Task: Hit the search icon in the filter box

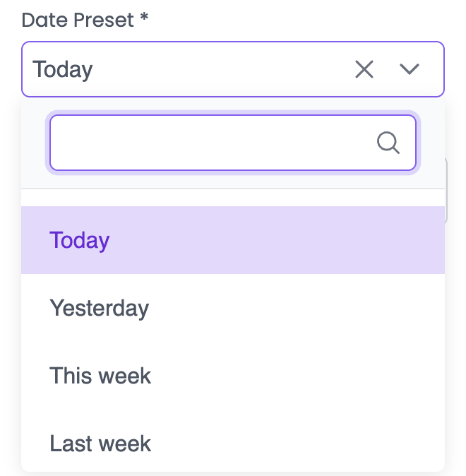Action: pos(388,143)
